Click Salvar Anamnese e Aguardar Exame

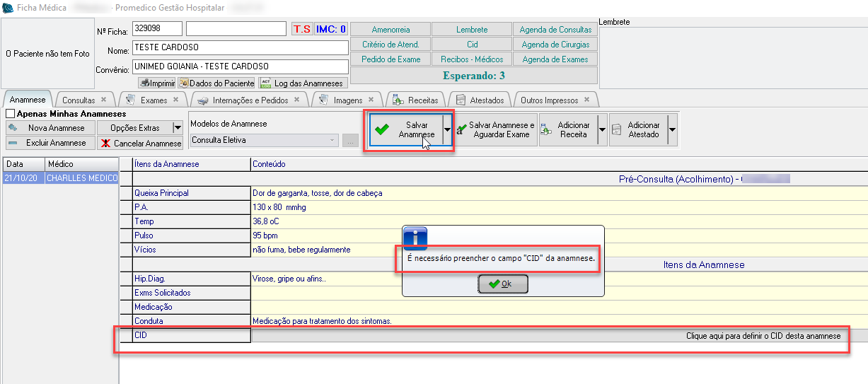(496, 129)
